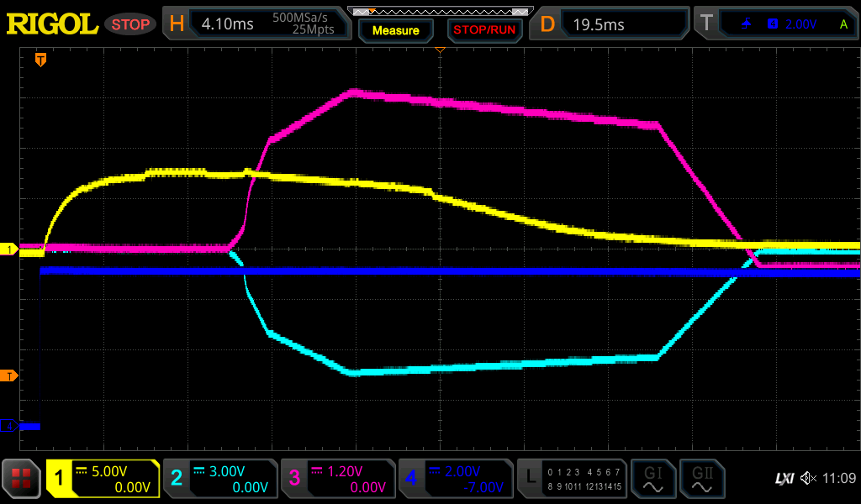Open trigger T 2.00V settings panel

pyautogui.click(x=778, y=24)
